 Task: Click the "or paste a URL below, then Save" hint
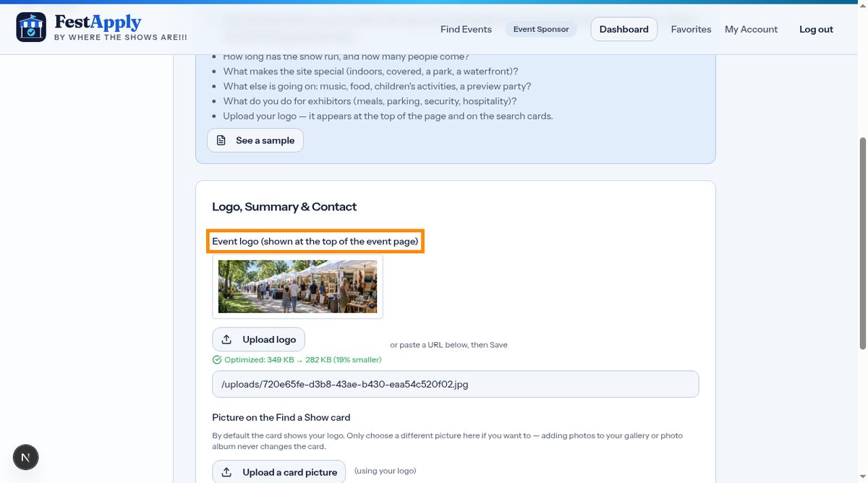pyautogui.click(x=448, y=345)
